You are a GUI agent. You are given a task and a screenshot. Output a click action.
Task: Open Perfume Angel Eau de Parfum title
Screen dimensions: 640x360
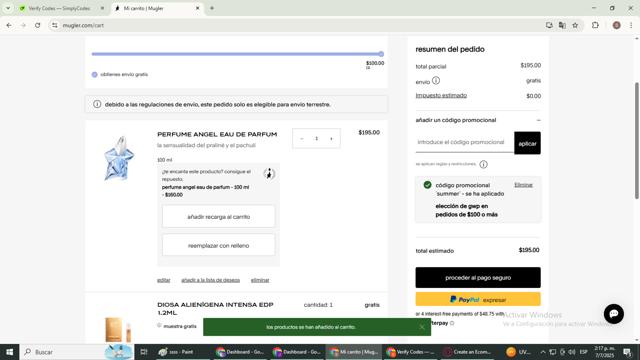point(217,134)
